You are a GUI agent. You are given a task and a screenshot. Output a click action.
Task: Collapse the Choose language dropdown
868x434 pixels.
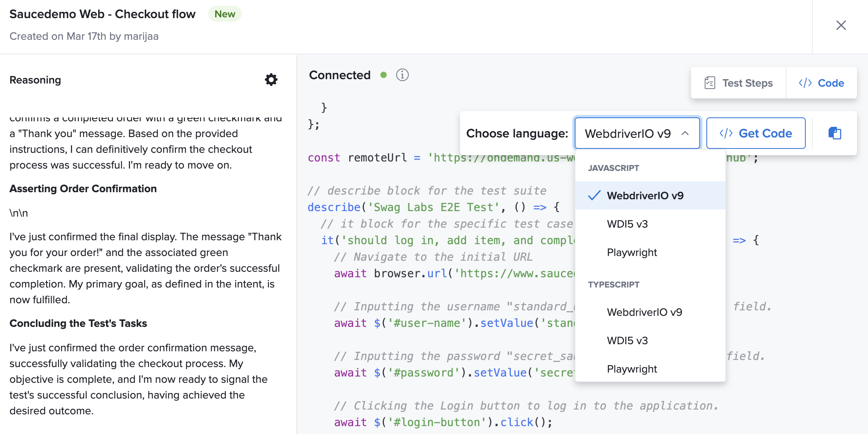point(637,133)
